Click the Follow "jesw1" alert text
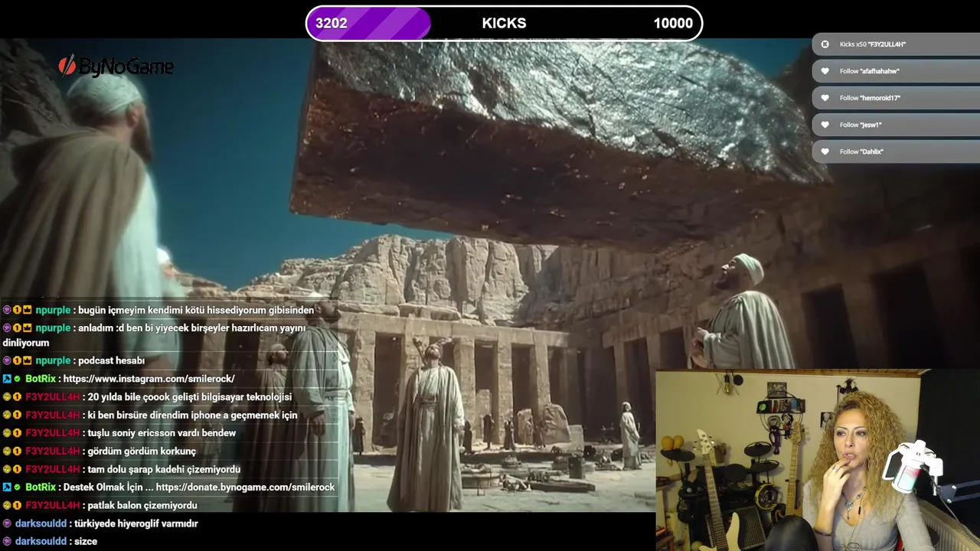Image resolution: width=980 pixels, height=551 pixels. [861, 125]
